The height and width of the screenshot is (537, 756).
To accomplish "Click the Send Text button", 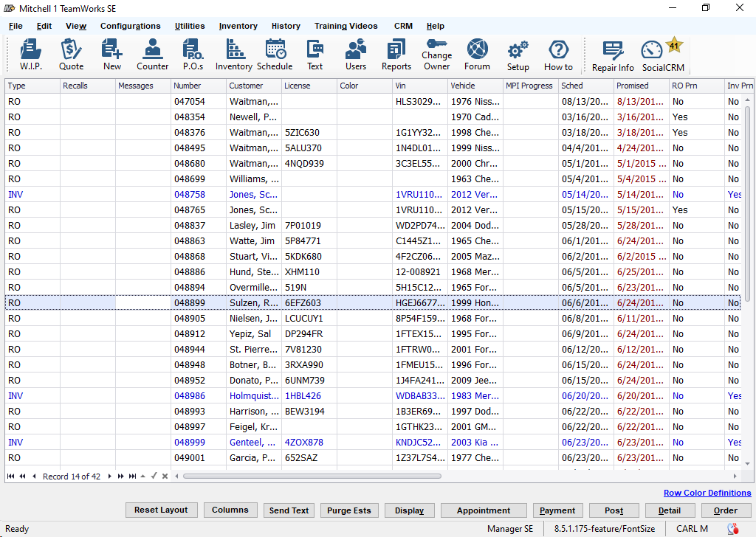I will pyautogui.click(x=289, y=510).
